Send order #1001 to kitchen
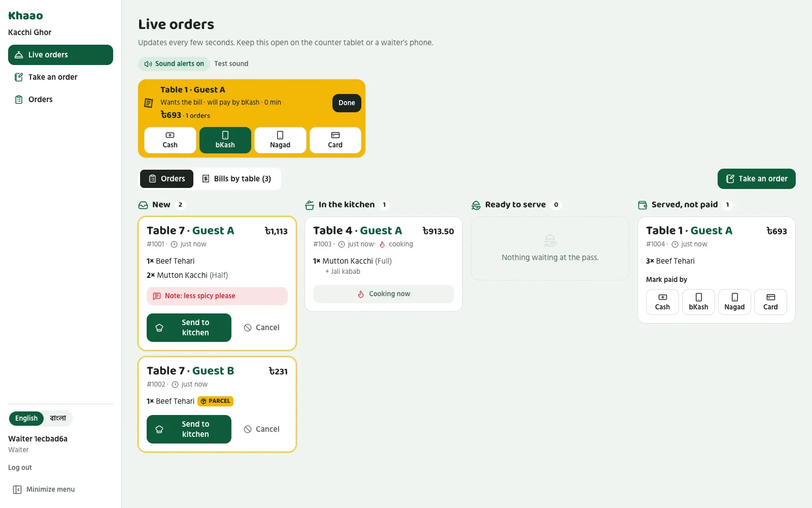 tap(189, 328)
